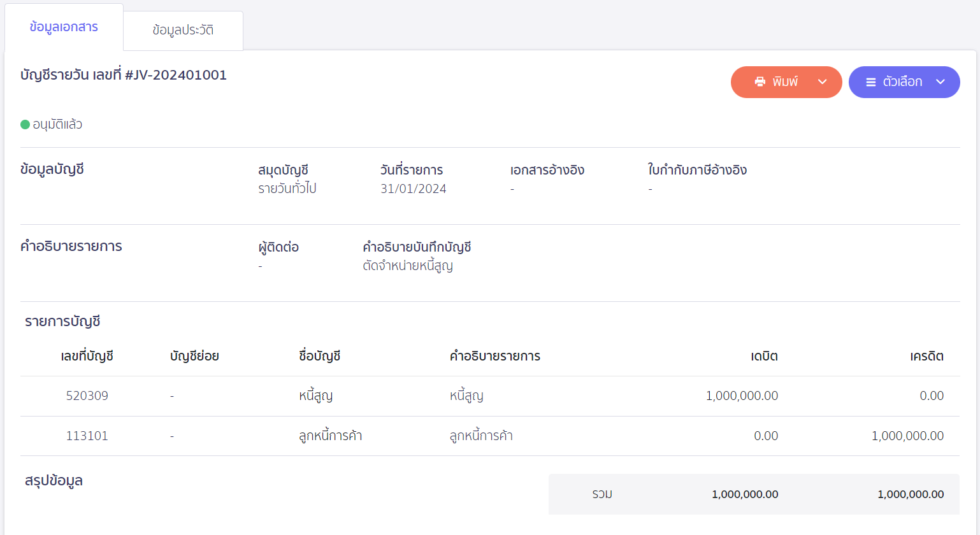Open the ข้อมูลประวัติ tab
This screenshot has width=980, height=535.
(x=183, y=30)
